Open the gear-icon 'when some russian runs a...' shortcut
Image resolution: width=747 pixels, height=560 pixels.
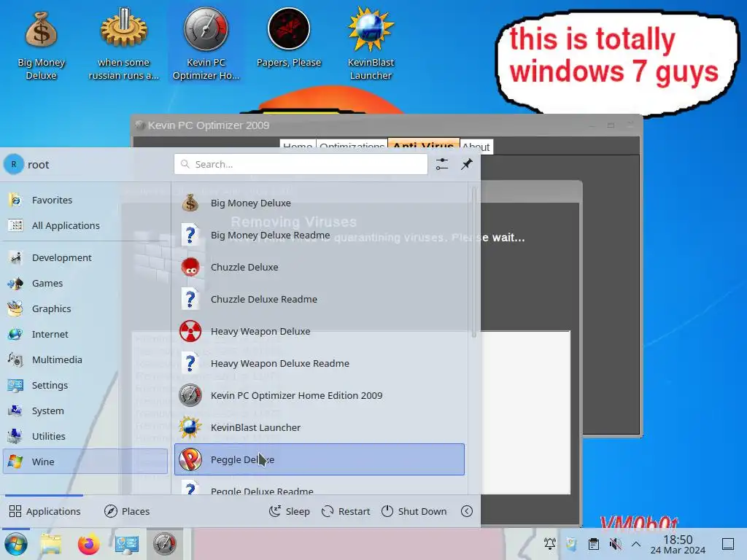point(123,44)
